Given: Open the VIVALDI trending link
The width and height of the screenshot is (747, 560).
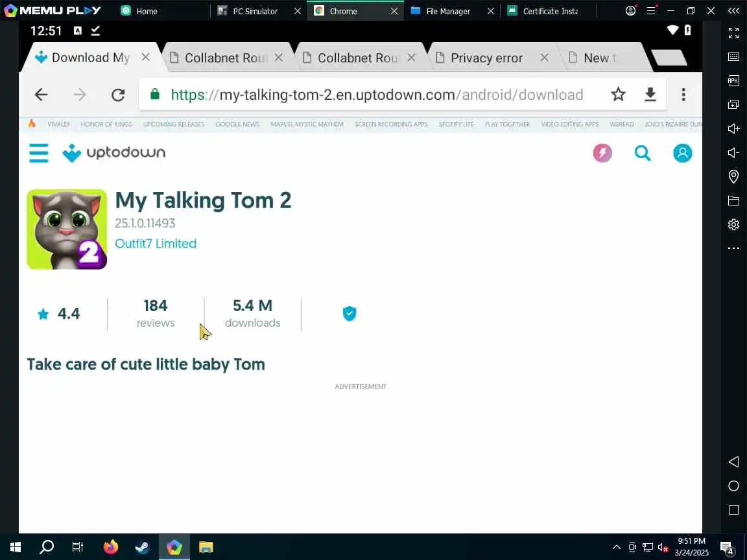Looking at the screenshot, I should [58, 124].
